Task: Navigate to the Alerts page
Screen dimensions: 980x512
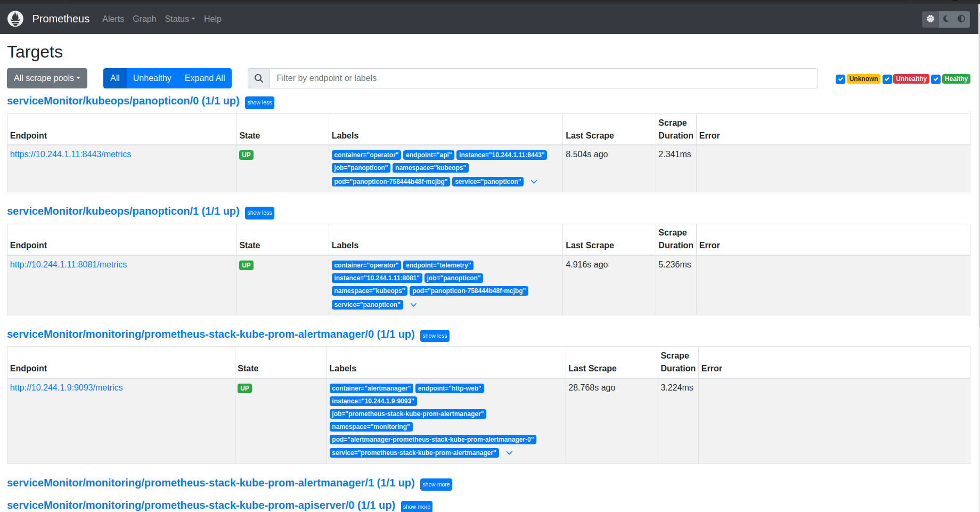Action: tap(113, 19)
